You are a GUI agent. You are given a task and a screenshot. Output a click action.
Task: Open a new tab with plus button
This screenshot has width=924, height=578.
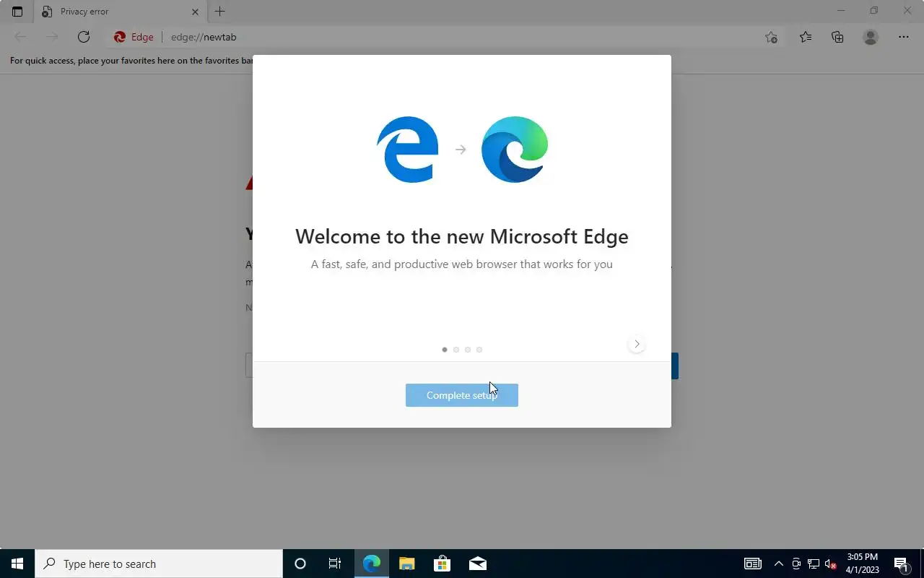click(220, 12)
